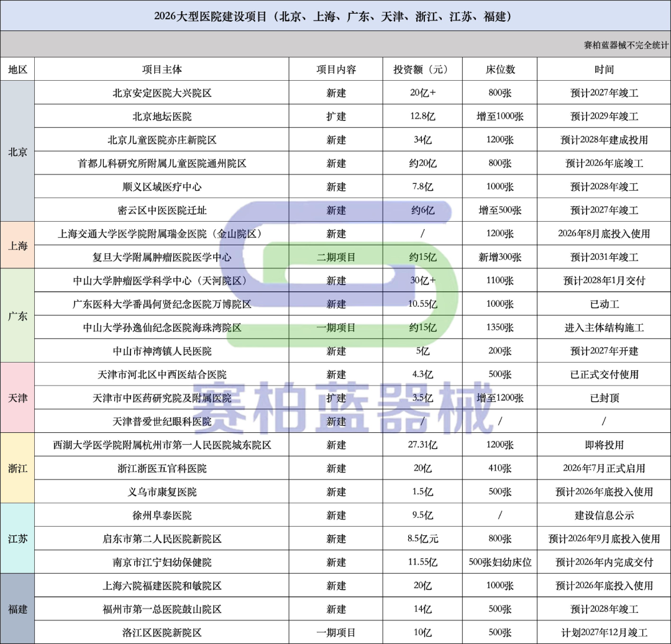Select the '27.31亿' investment value

422,445
